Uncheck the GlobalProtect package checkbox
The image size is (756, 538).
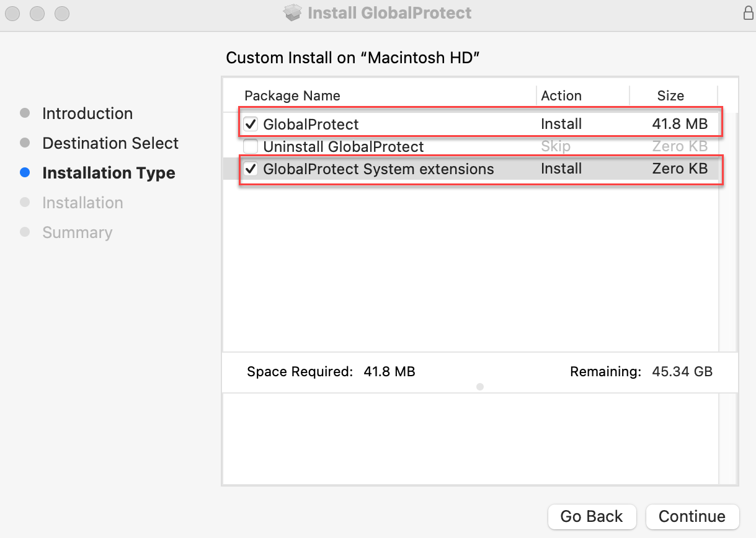click(x=251, y=124)
